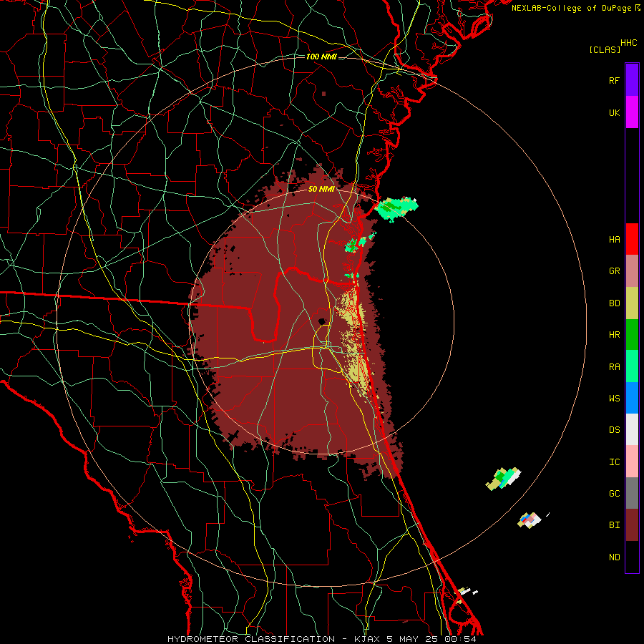The width and height of the screenshot is (644, 644).
Task: Click the HHC product label
Action: click(628, 43)
